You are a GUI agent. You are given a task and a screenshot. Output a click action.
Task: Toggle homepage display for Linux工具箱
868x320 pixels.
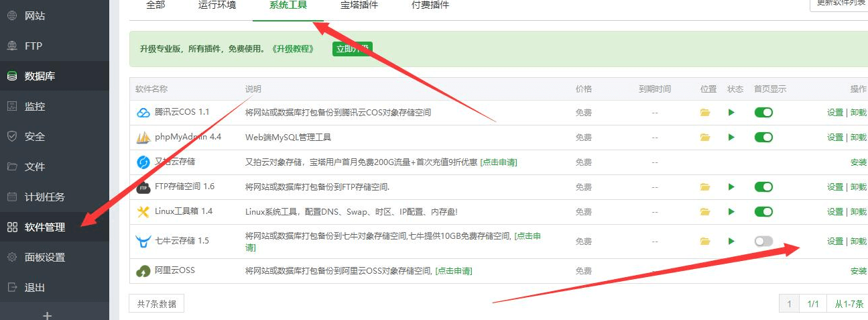coord(763,212)
